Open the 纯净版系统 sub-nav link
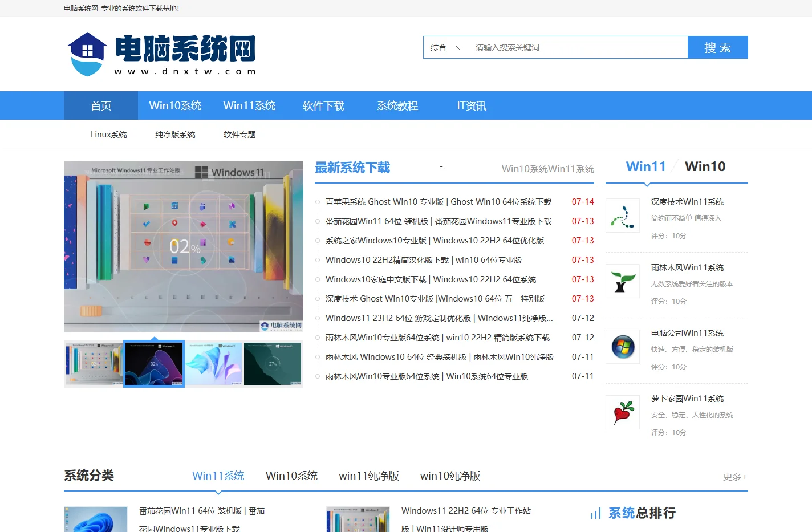 point(175,135)
